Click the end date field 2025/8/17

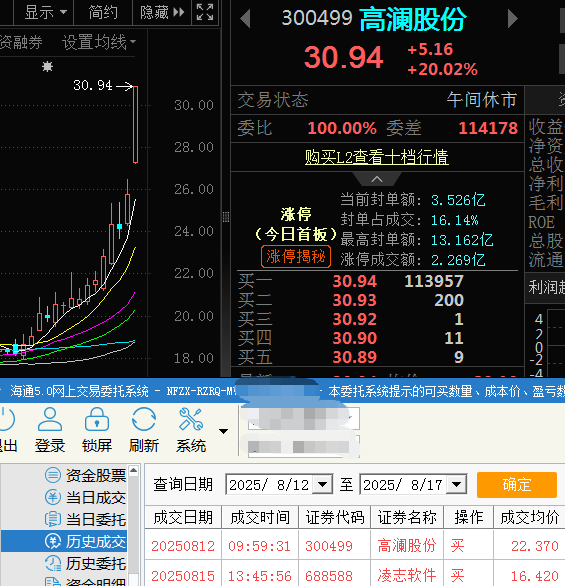pos(404,485)
